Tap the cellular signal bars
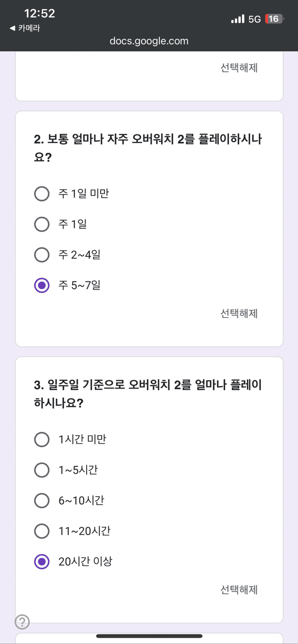 237,19
